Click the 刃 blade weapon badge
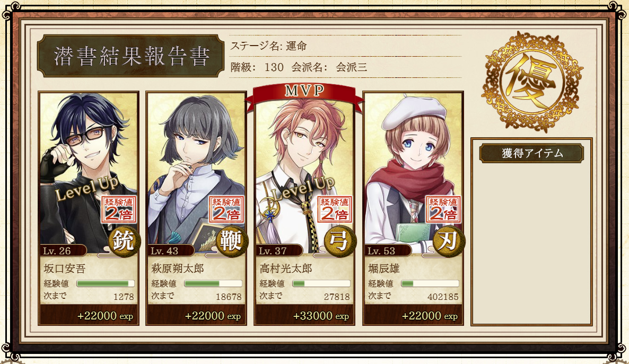 point(449,241)
